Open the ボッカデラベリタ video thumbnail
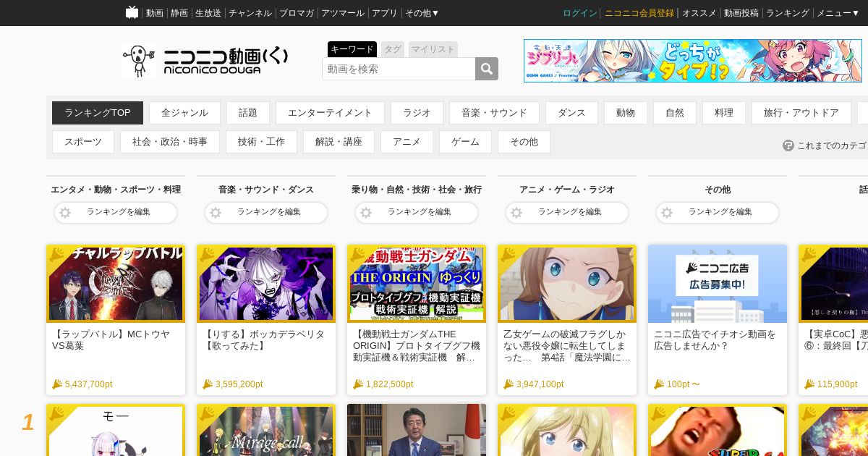Viewport: 868px width, 456px height. coord(266,284)
